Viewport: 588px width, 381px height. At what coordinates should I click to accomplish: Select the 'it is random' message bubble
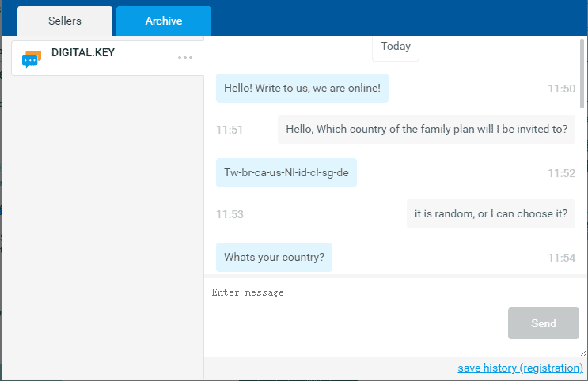(x=491, y=214)
